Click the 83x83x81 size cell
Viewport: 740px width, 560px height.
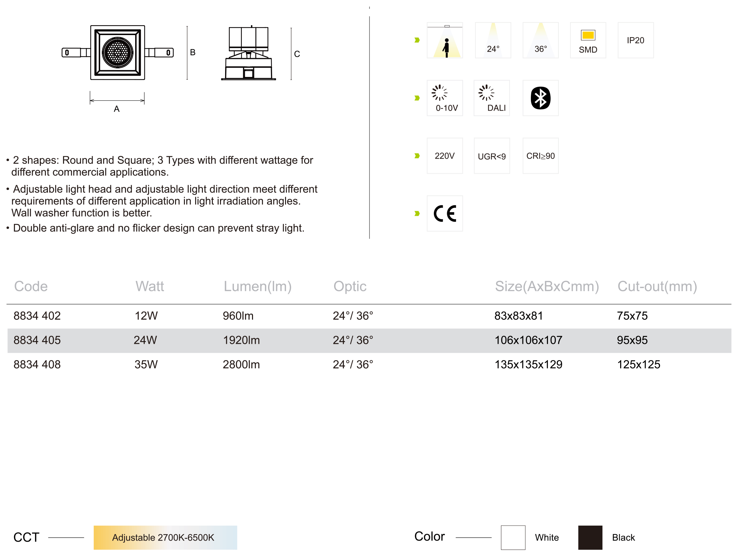pyautogui.click(x=519, y=316)
